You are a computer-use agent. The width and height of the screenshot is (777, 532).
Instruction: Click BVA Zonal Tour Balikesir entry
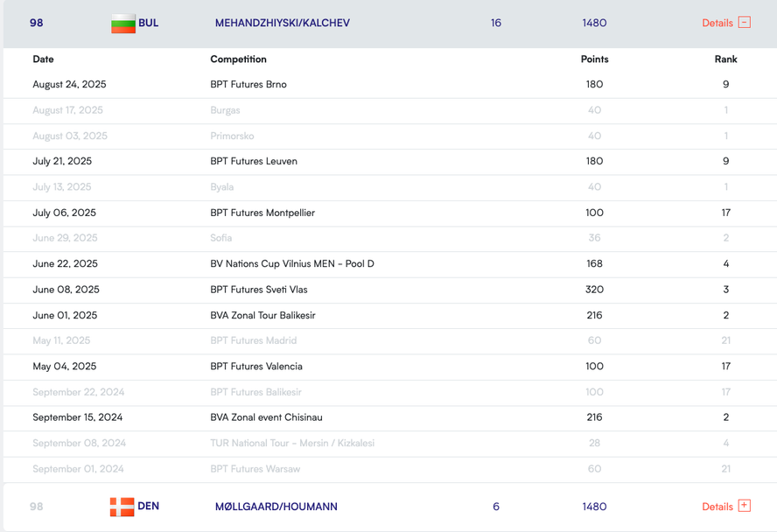point(262,315)
